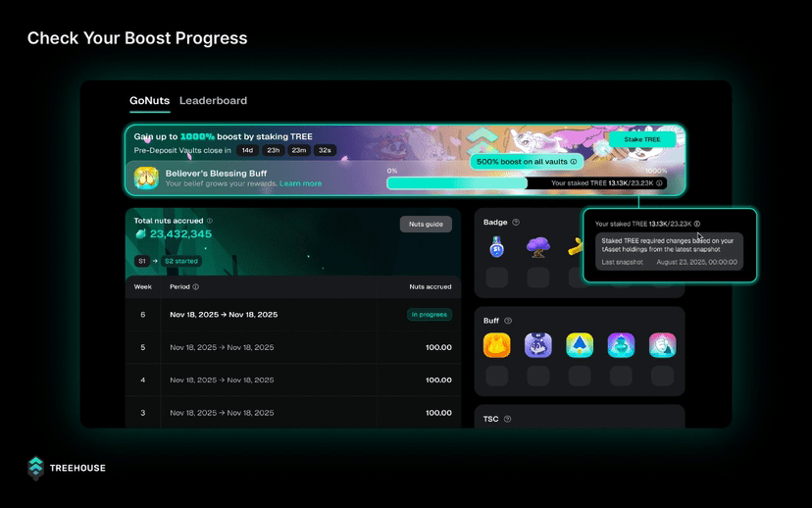Image resolution: width=812 pixels, height=508 pixels.
Task: Click the Treehouse logo icon
Action: click(35, 468)
